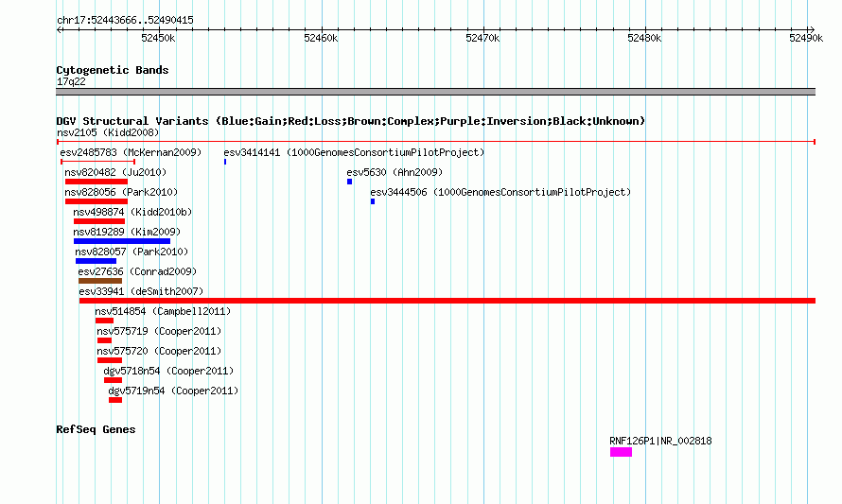Click the chr17:52443666..52490415 coordinates text
Viewport: 842px width, 504px height.
click(x=125, y=21)
